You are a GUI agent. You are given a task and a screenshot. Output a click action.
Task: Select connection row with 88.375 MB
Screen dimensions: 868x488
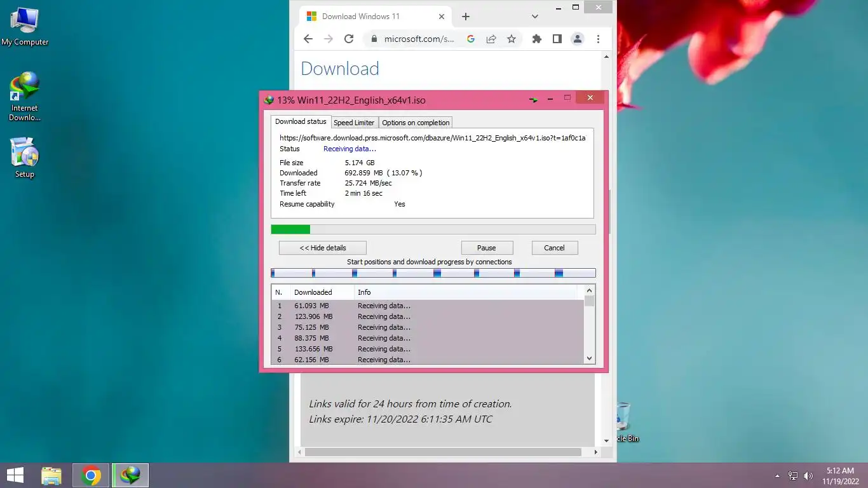click(x=428, y=338)
